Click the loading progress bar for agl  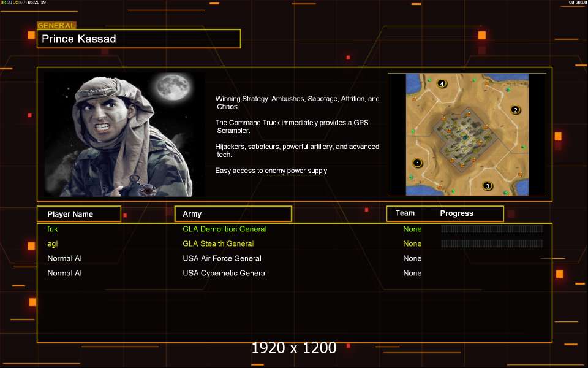(x=492, y=243)
